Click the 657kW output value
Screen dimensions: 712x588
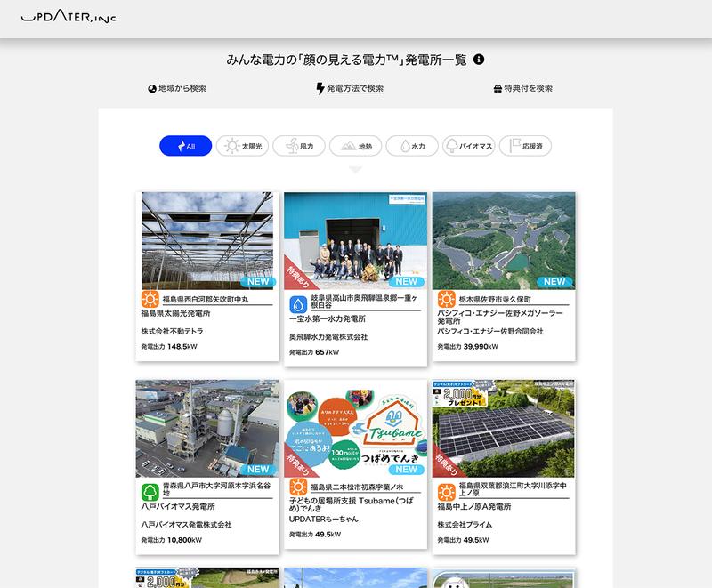[327, 352]
